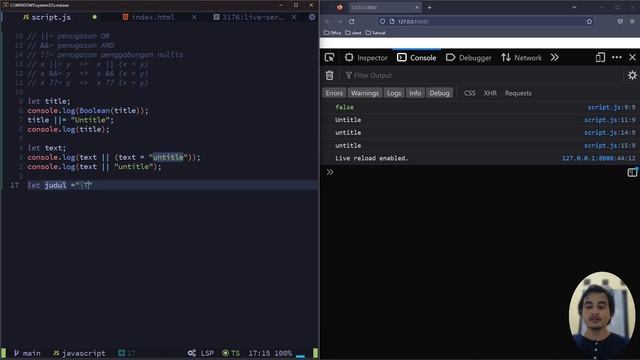Toggle the XHR filter
Viewport: 640px width, 360px height.
[x=490, y=93]
